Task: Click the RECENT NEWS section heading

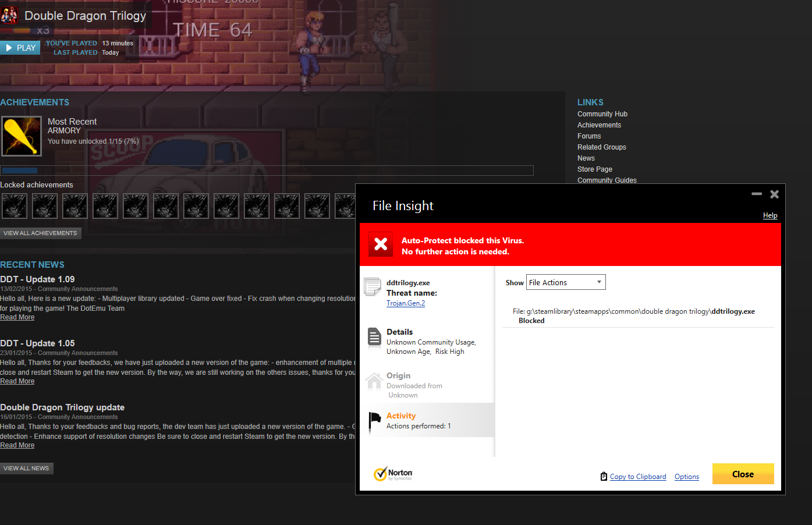Action: click(32, 265)
